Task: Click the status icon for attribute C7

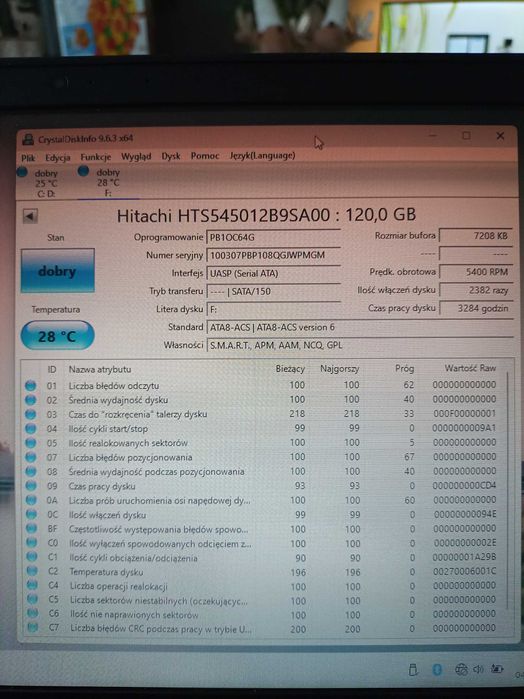Action: (33, 628)
